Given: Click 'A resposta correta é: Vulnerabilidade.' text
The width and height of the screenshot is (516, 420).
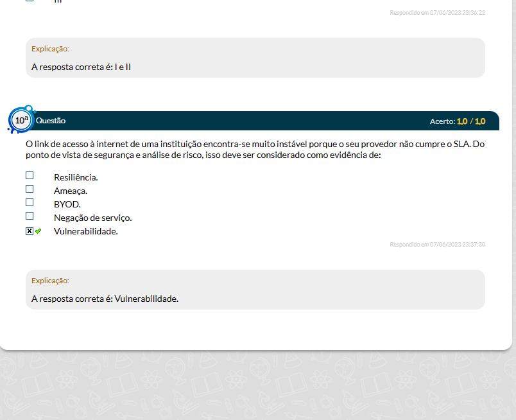Looking at the screenshot, I should 105,299.
